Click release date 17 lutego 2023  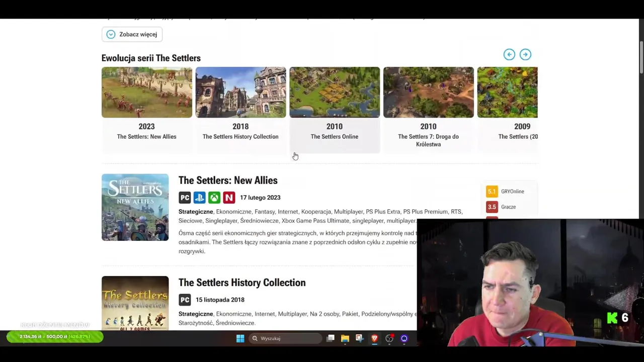(260, 198)
